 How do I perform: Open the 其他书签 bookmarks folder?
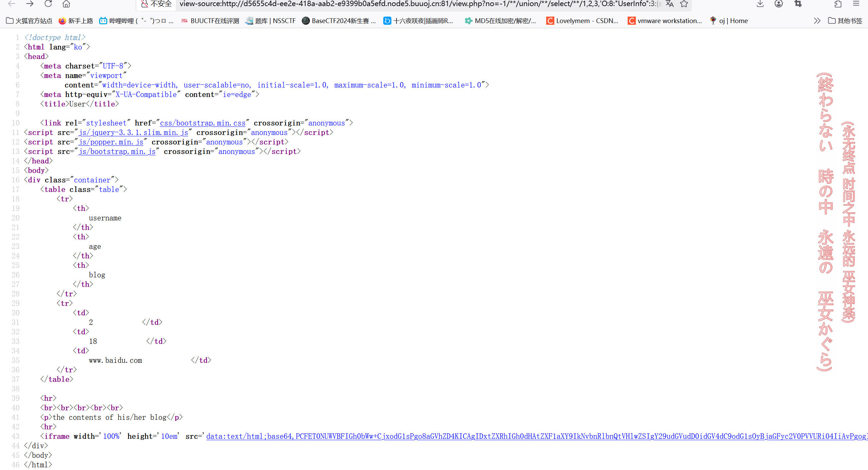[x=845, y=21]
